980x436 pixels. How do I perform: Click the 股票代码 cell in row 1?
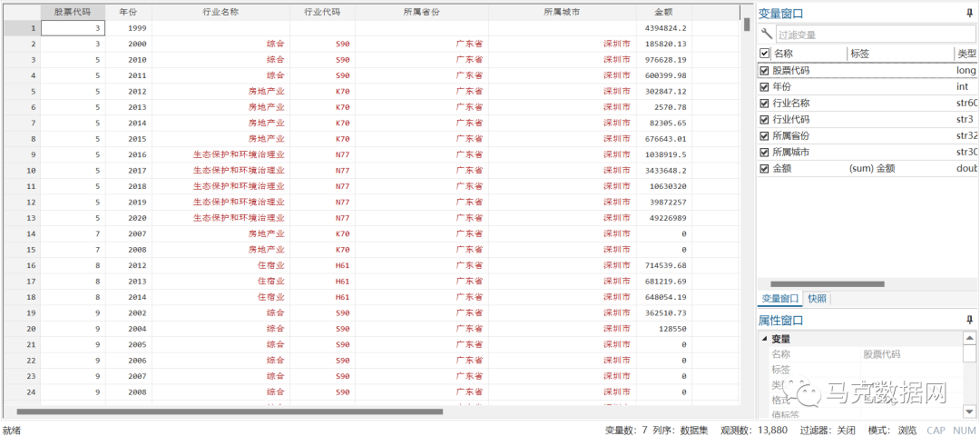(73, 28)
